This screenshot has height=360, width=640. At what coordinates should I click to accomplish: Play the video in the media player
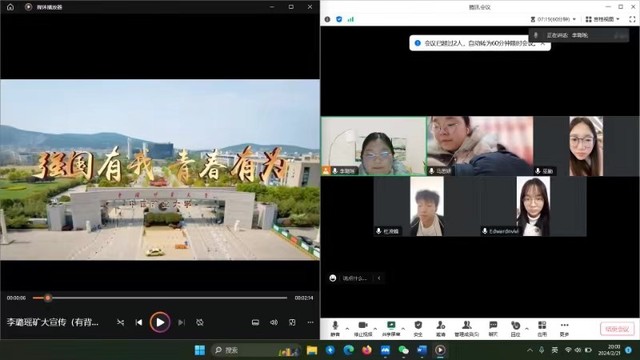(x=160, y=322)
